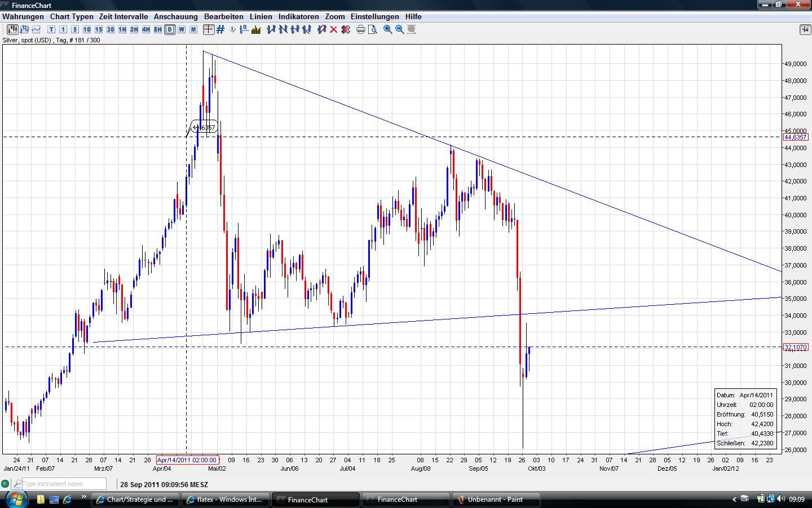Click the green connection status indicator

[5, 484]
